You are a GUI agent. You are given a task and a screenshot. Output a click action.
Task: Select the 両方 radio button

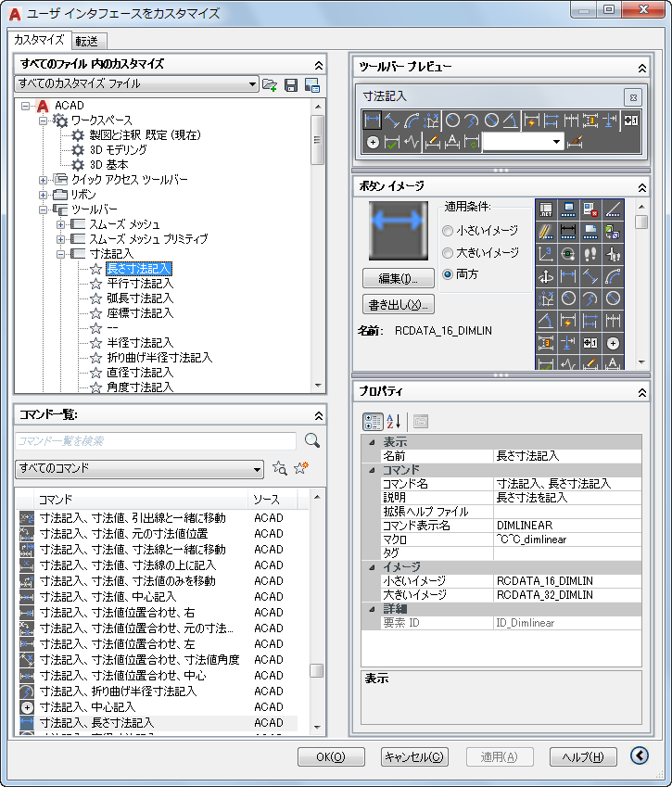pyautogui.click(x=448, y=274)
